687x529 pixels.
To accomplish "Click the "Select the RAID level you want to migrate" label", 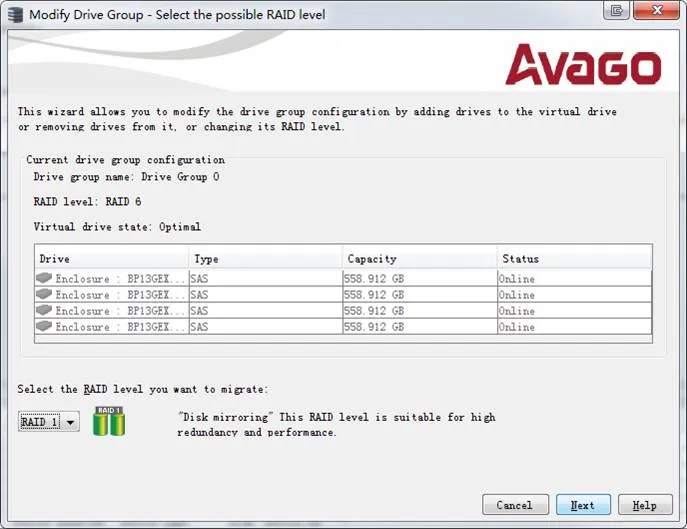I will [142, 389].
